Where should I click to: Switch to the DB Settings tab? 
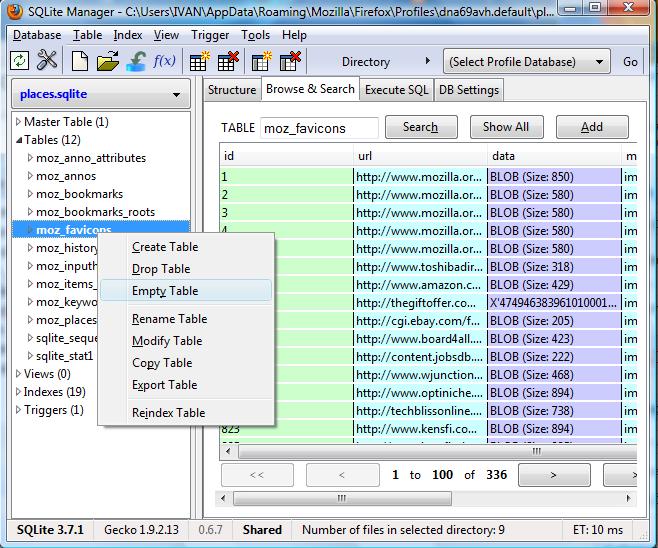point(469,90)
